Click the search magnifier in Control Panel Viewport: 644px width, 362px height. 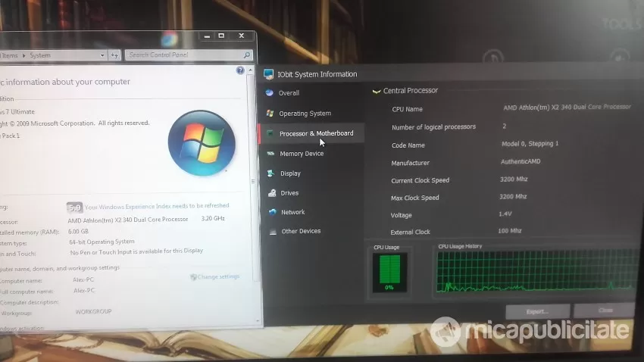(246, 55)
